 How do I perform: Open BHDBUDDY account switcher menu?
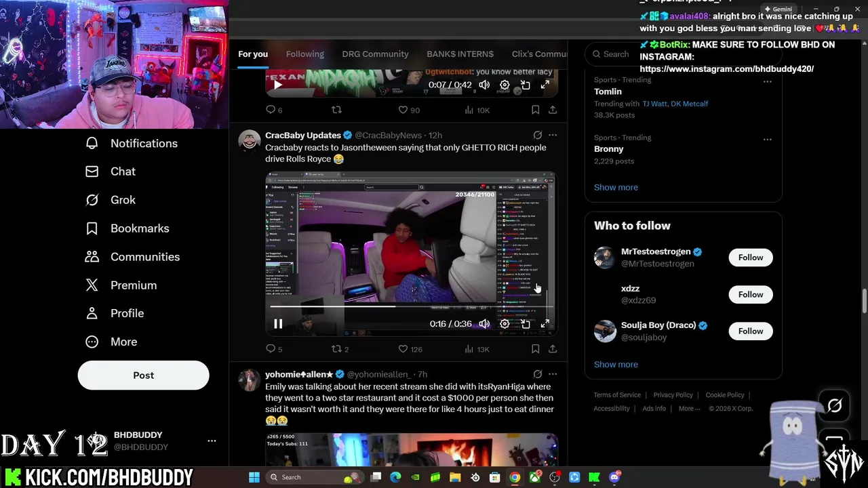tap(212, 441)
